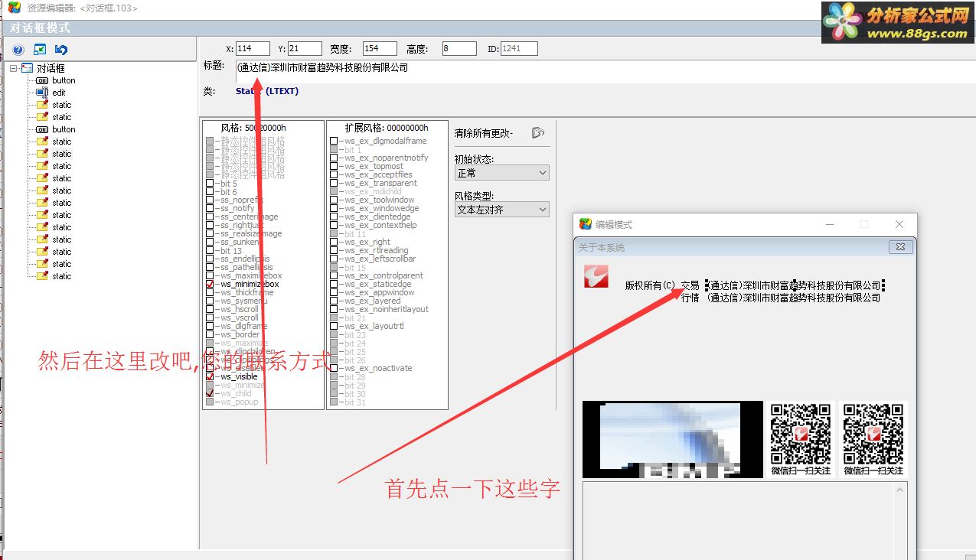Select the 对话框 root tree item

click(x=51, y=68)
